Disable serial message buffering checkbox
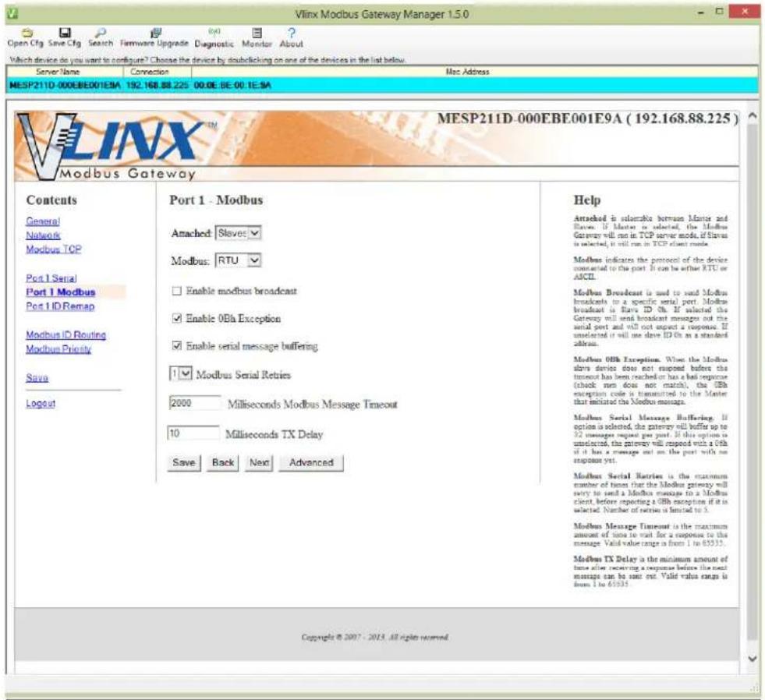The height and width of the screenshot is (700, 765). point(176,346)
